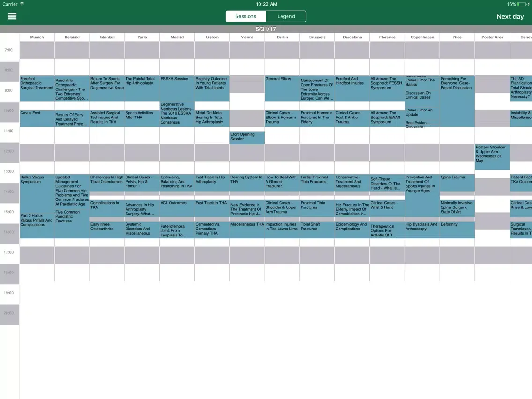This screenshot has height=399, width=532.
Task: Open the hamburger menu icon
Action: 12,16
